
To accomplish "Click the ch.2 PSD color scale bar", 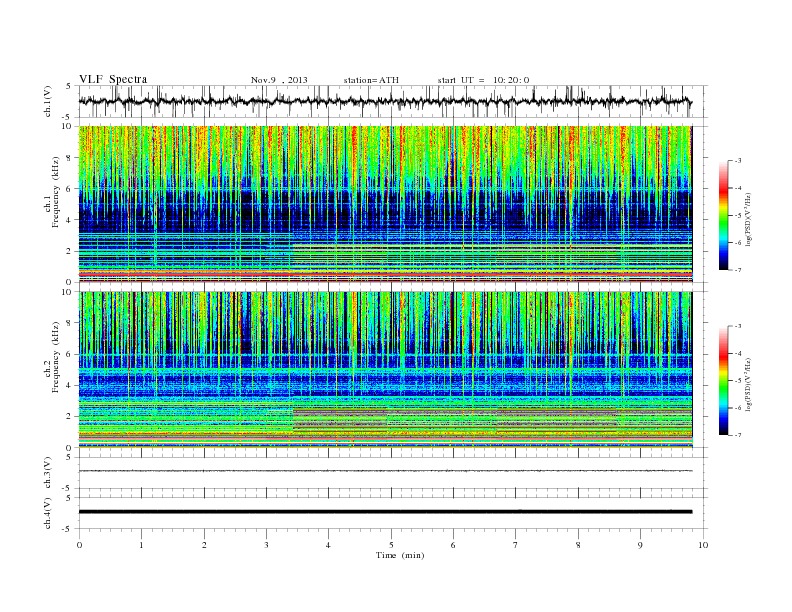I will point(723,380).
